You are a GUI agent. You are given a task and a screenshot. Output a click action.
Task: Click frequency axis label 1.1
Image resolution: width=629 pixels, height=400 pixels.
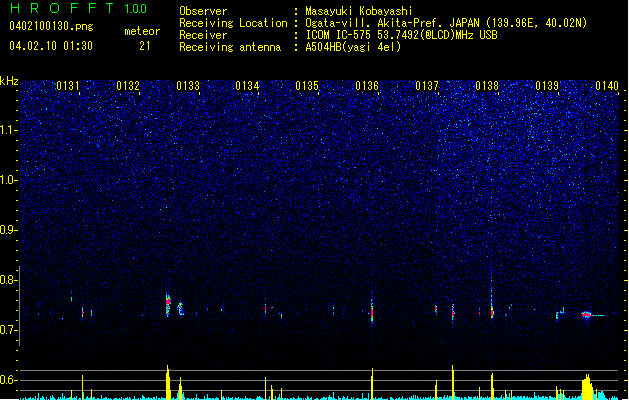point(9,130)
